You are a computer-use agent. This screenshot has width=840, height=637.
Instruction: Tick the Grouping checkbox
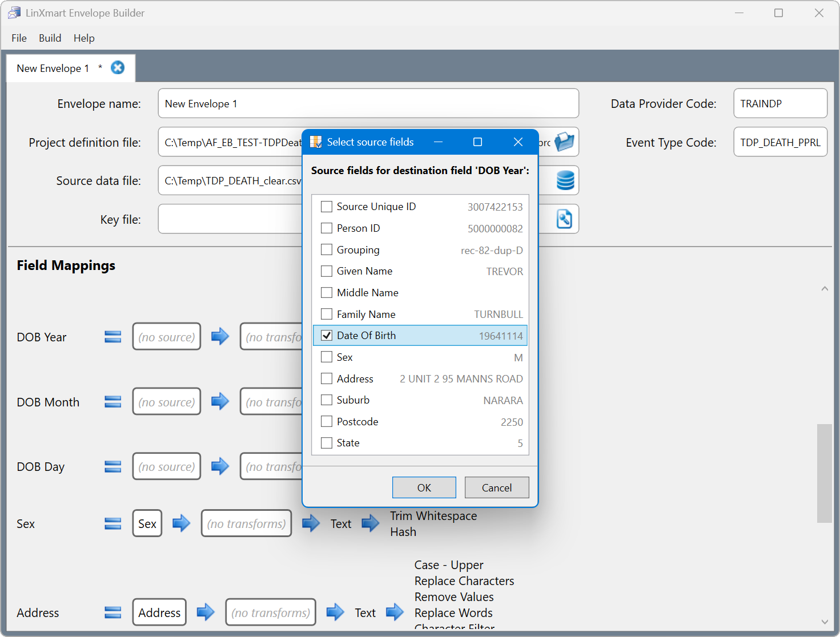point(327,249)
